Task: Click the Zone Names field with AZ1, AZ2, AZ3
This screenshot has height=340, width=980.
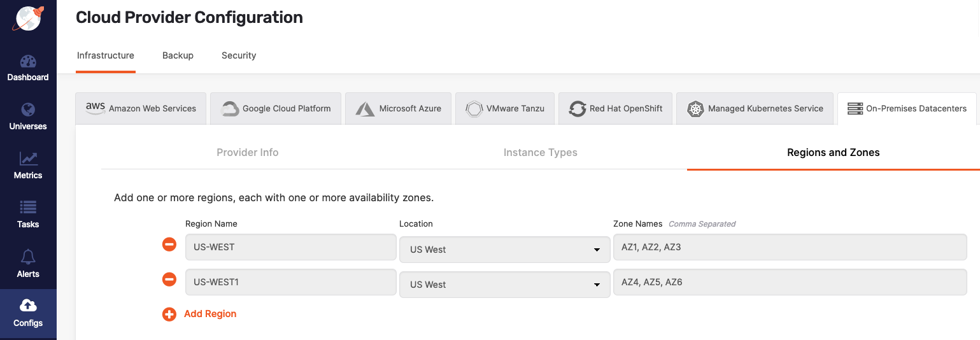Action: tap(790, 247)
